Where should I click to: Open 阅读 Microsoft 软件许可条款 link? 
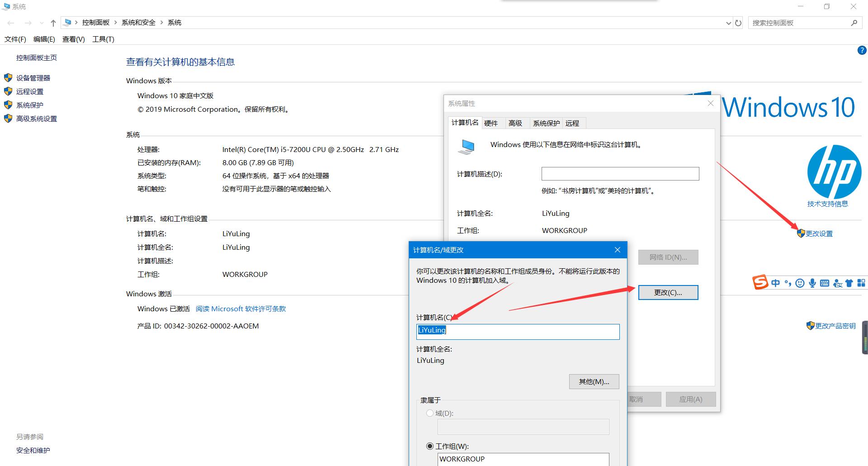point(241,309)
